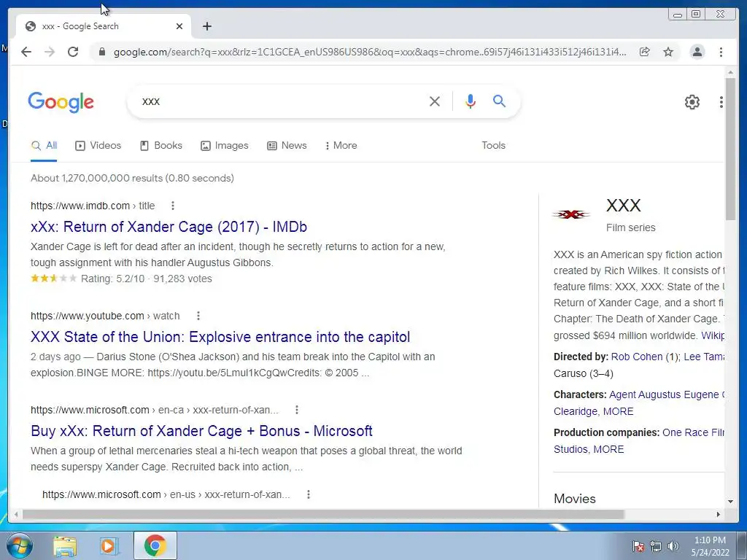This screenshot has width=747, height=560.
Task: Click the Chrome taskbar button
Action: (155, 545)
